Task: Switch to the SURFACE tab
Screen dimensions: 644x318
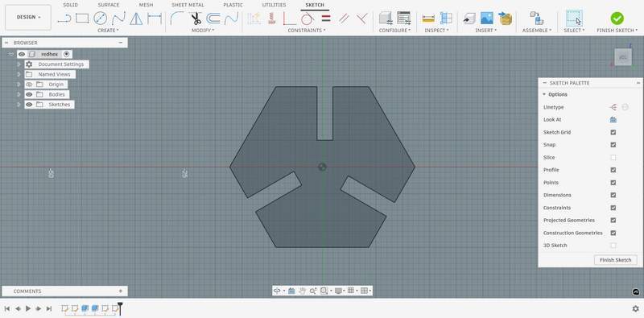Action: 109,5
